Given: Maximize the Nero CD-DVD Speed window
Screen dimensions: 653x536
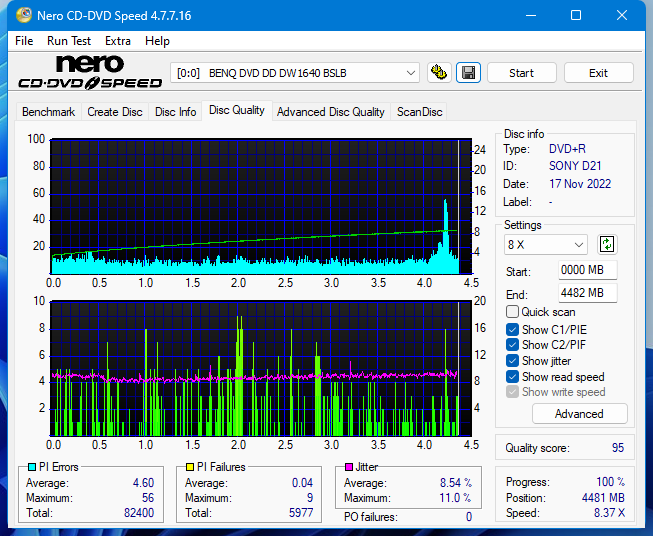Looking at the screenshot, I should pyautogui.click(x=576, y=15).
